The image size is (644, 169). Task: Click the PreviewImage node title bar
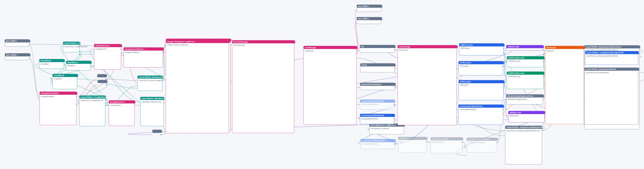pyautogui.click(x=264, y=42)
